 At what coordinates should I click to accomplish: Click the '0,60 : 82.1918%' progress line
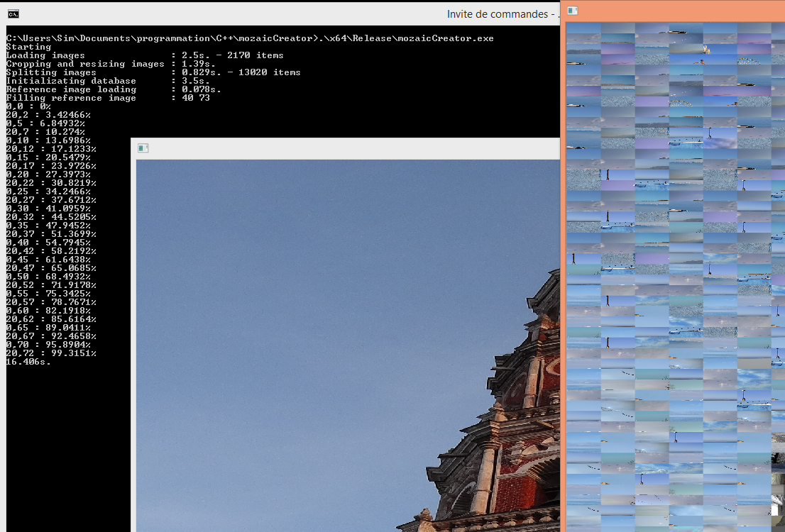[x=48, y=311]
